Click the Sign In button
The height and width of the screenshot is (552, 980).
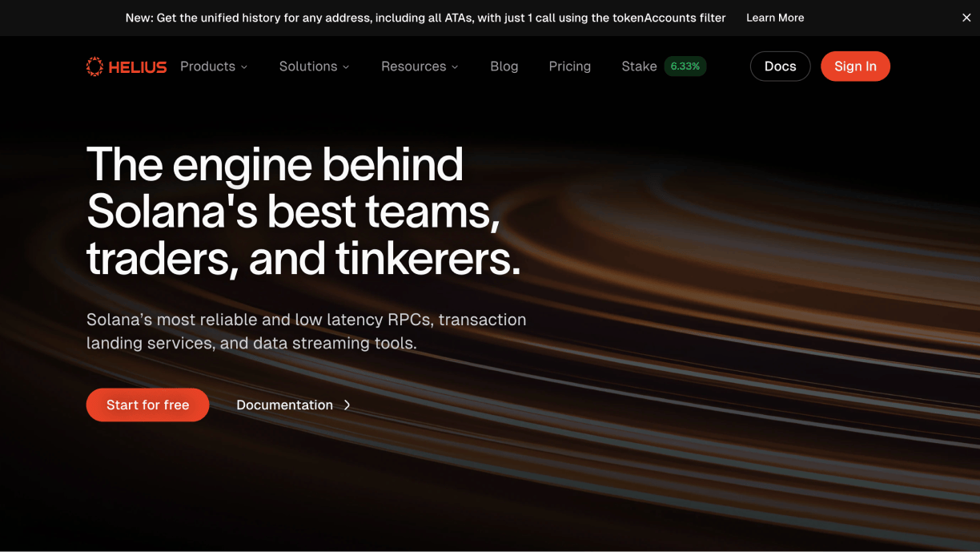pyautogui.click(x=855, y=66)
